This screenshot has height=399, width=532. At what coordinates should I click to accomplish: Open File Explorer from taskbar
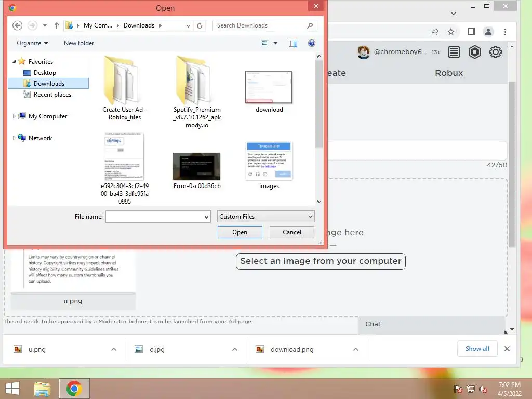pyautogui.click(x=42, y=389)
